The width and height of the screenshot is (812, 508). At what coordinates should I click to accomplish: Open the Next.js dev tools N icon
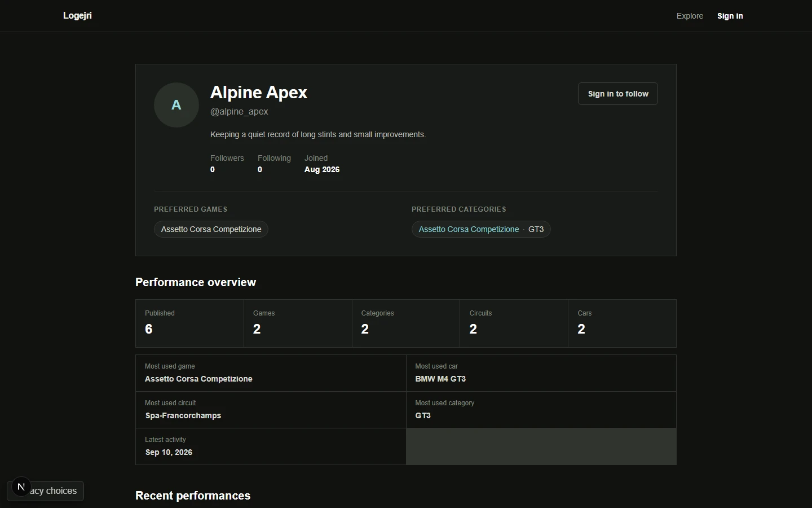click(21, 487)
